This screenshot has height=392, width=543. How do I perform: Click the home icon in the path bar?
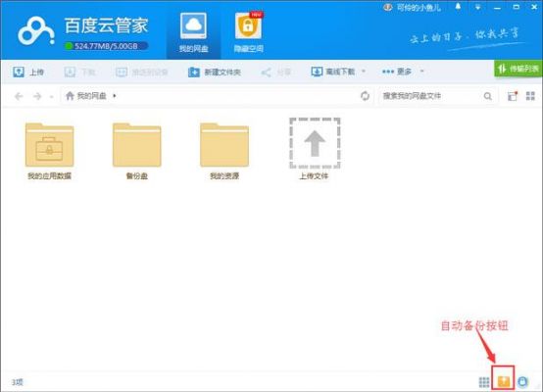point(70,96)
